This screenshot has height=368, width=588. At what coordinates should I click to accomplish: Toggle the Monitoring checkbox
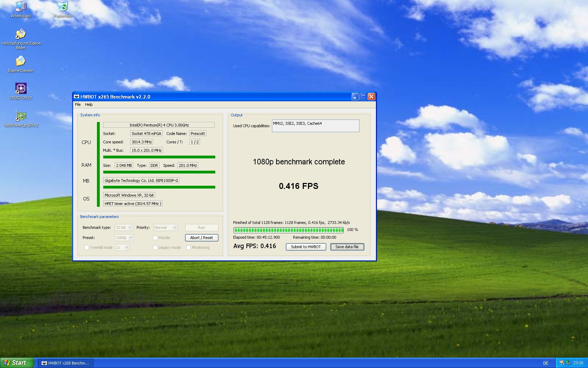(188, 247)
